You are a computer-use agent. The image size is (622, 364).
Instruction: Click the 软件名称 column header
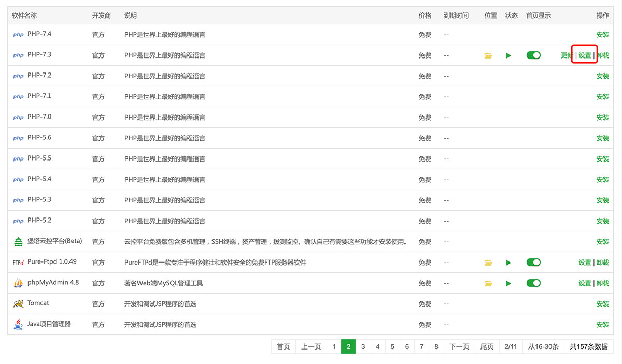[x=24, y=16]
